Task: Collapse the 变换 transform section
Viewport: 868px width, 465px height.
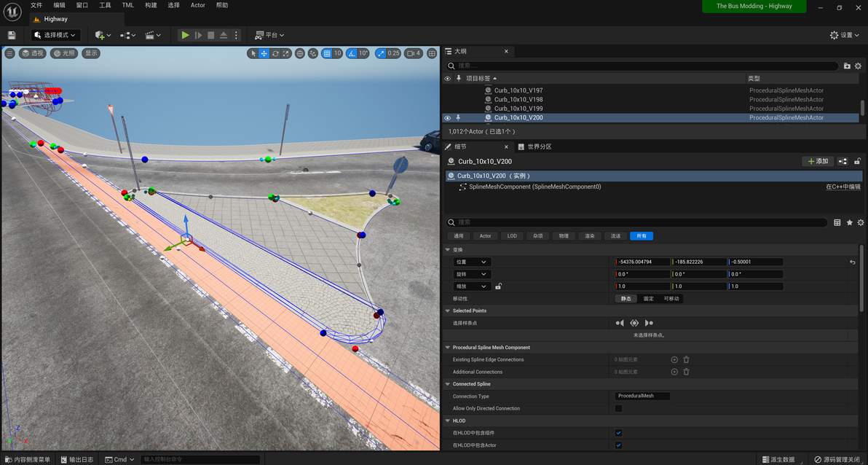Action: pos(448,249)
